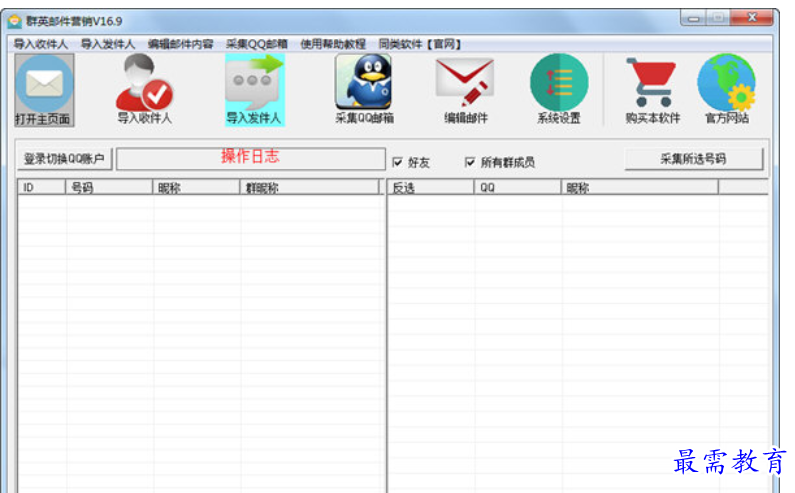Image resolution: width=795 pixels, height=493 pixels.
Task: Open the 编辑邮件内容 menu
Action: click(x=180, y=44)
